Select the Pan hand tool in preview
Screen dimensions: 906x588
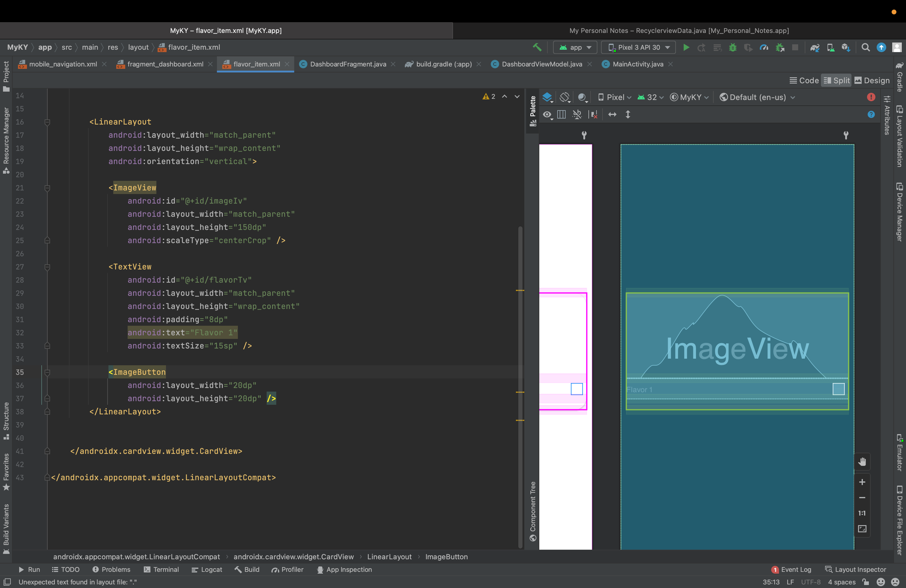coord(862,462)
